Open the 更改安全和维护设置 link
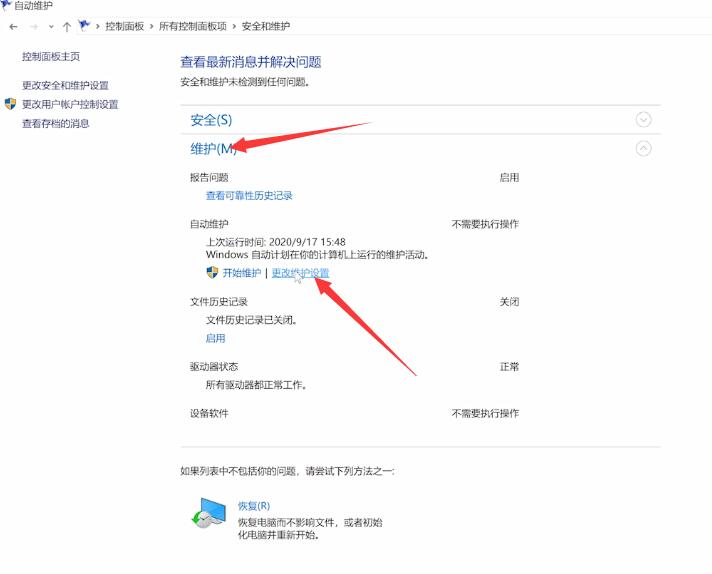The width and height of the screenshot is (712, 574). pos(65,85)
